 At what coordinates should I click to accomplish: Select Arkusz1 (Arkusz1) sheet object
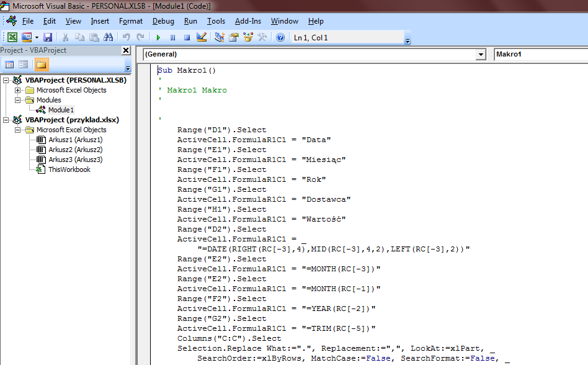pyautogui.click(x=75, y=140)
